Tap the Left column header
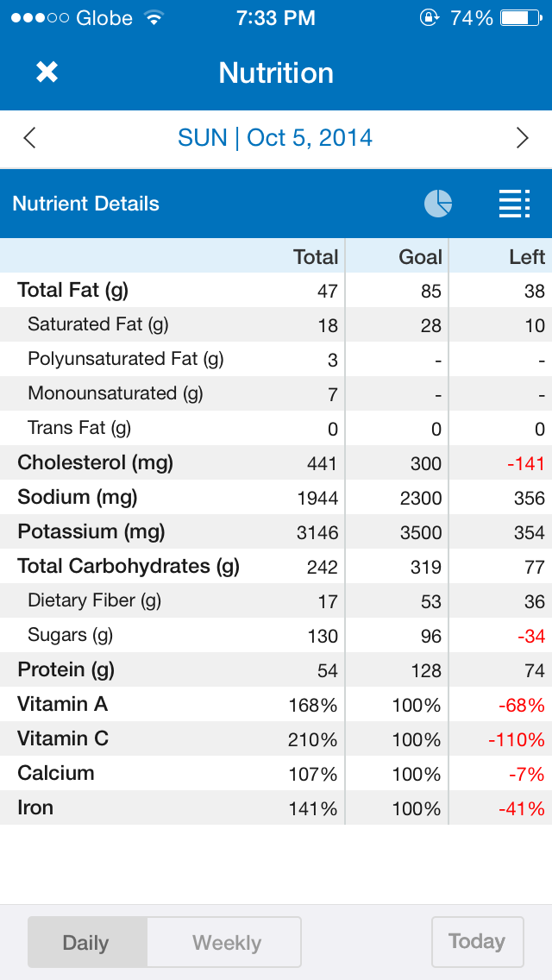This screenshot has width=552, height=980. (x=527, y=257)
